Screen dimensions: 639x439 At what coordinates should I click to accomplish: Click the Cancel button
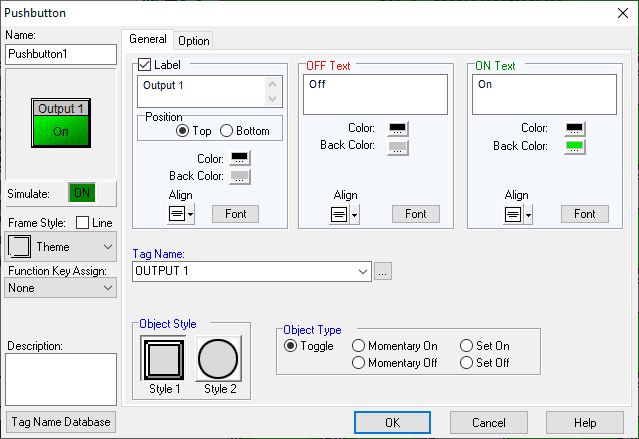coord(489,423)
